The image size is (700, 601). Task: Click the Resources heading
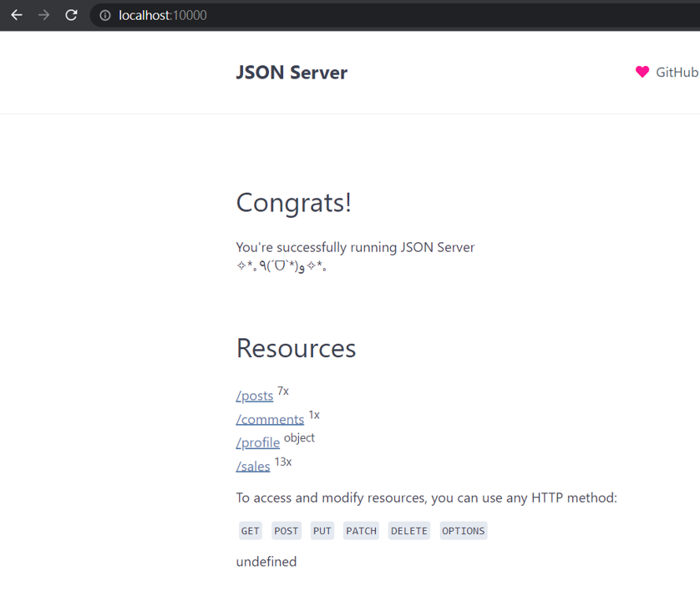(296, 348)
